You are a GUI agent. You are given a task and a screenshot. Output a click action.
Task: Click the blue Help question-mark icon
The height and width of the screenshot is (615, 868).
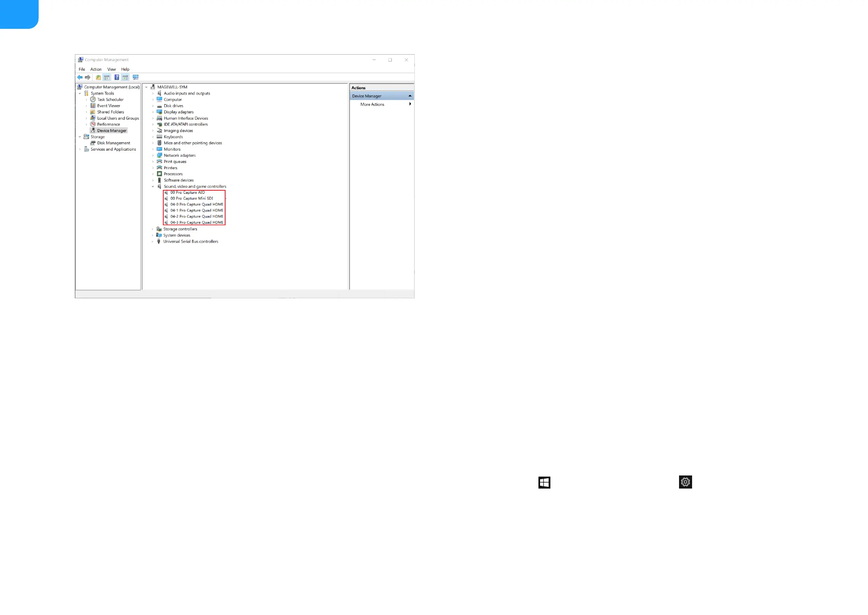(117, 77)
